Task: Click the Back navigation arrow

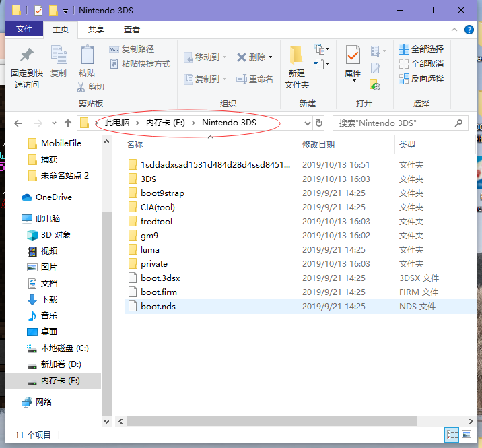Action: (18, 123)
